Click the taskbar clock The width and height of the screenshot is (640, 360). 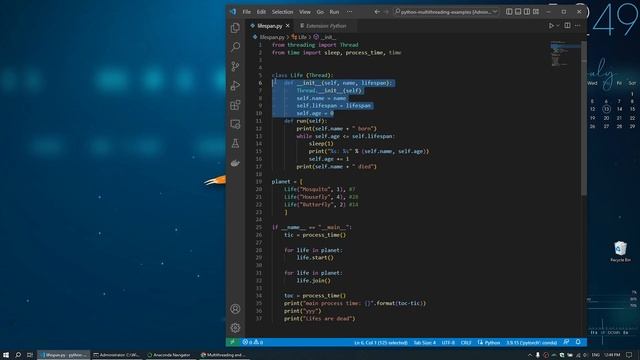coord(612,355)
